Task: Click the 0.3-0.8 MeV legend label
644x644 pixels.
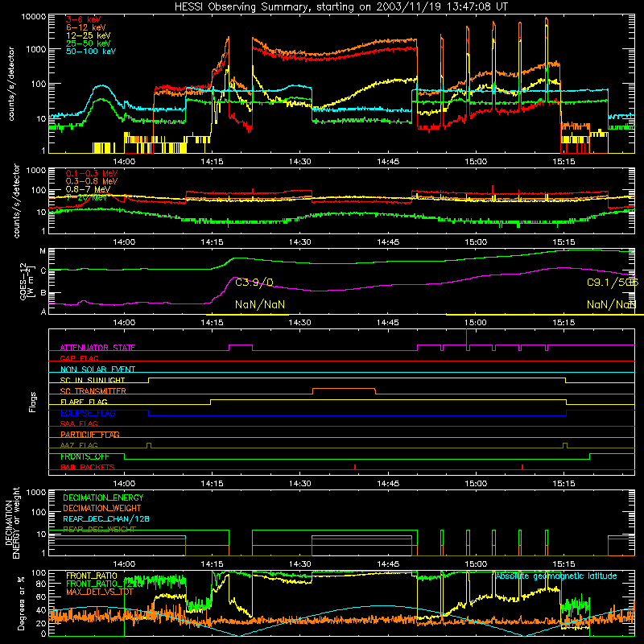Action: click(x=92, y=181)
